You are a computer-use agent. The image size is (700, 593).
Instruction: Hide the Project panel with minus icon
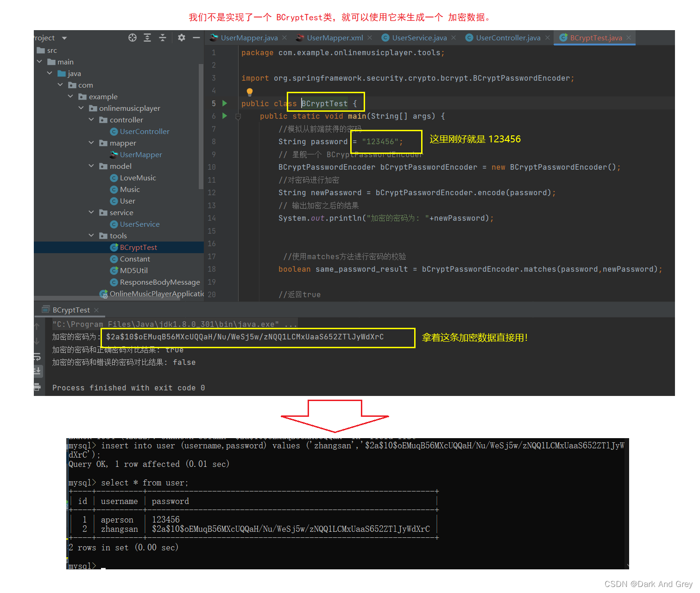tap(196, 38)
